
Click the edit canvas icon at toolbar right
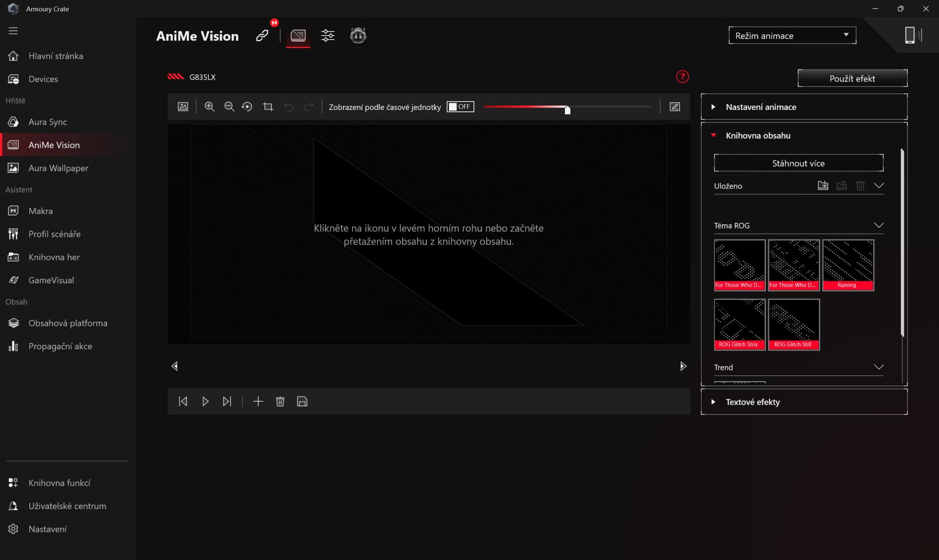675,107
